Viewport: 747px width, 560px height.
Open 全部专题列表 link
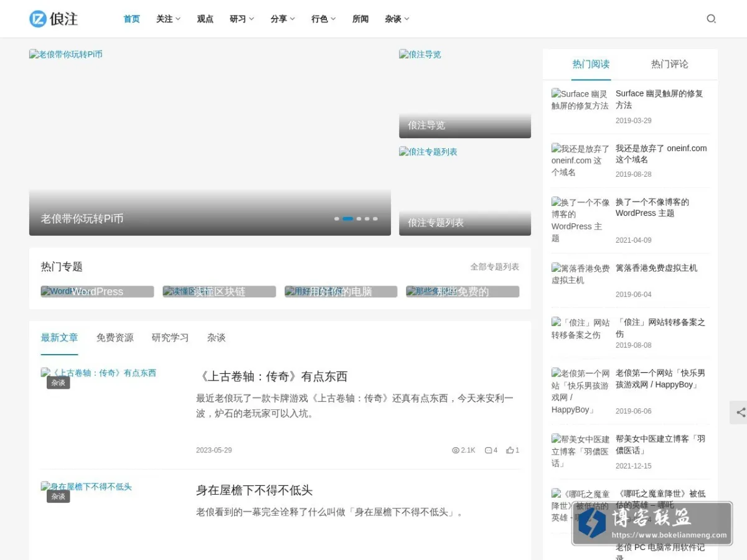pyautogui.click(x=495, y=267)
